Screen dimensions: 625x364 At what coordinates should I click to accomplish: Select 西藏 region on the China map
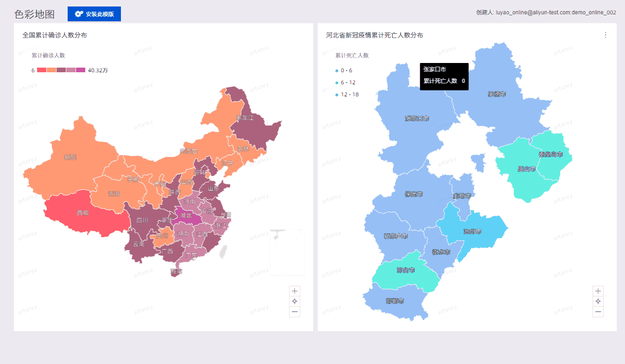point(83,213)
